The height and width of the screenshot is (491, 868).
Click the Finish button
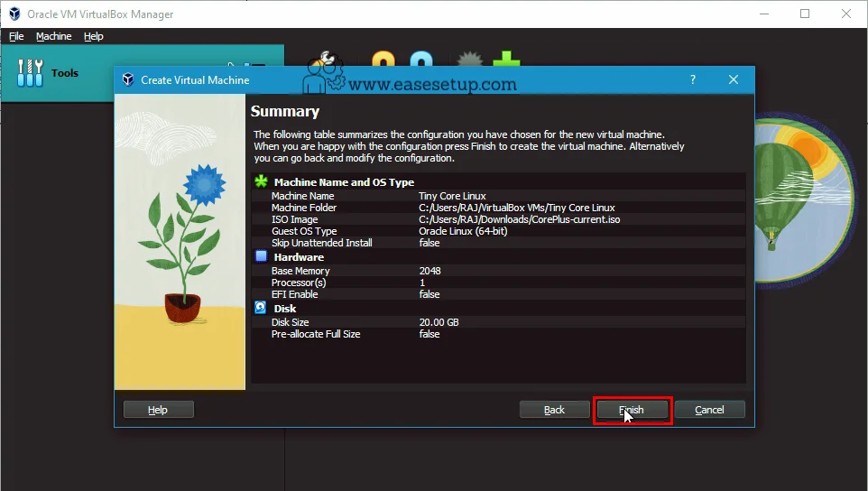633,410
